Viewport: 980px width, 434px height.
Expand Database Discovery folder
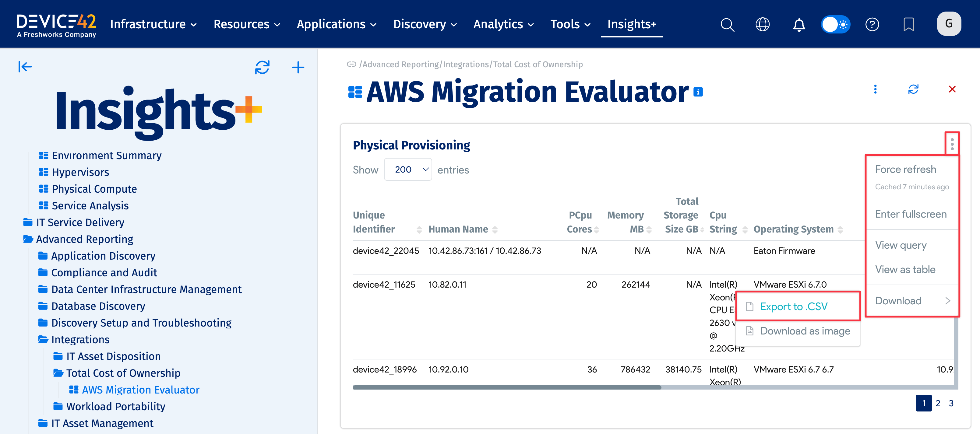tap(91, 306)
